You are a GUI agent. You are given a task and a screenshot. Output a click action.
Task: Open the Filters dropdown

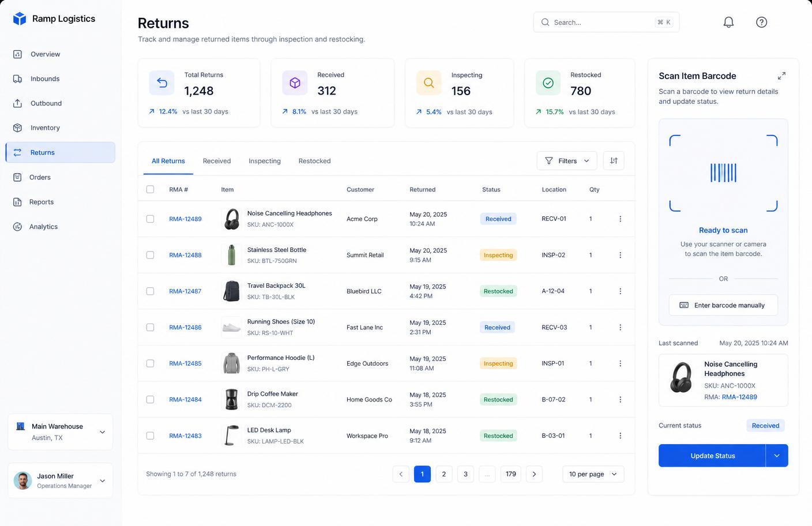point(567,161)
